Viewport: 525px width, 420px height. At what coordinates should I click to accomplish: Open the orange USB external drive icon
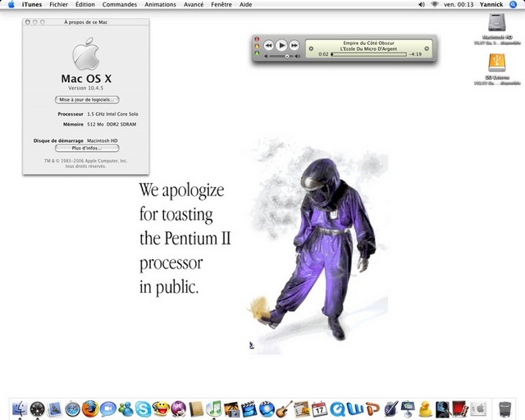pyautogui.click(x=497, y=66)
